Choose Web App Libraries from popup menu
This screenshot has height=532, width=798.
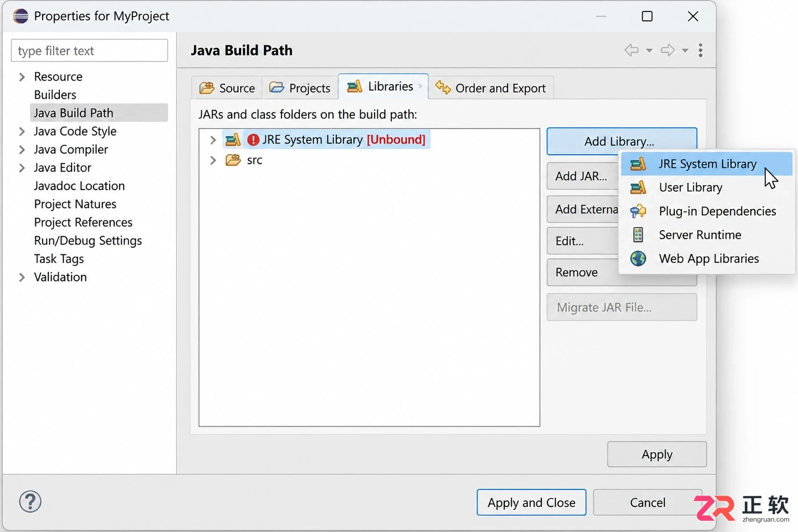707,259
